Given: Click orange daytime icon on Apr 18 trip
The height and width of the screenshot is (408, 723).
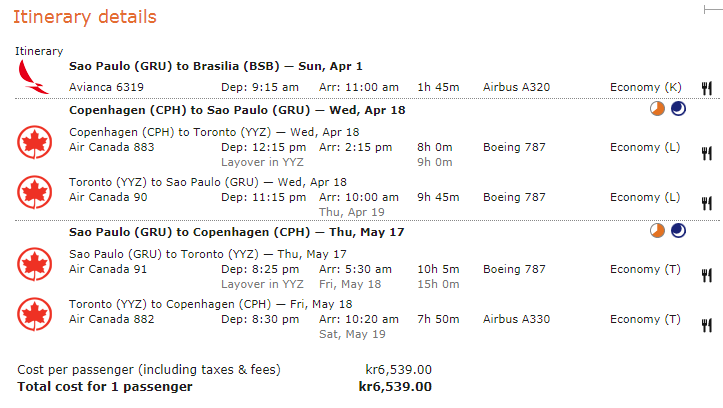Looking at the screenshot, I should click(x=658, y=109).
